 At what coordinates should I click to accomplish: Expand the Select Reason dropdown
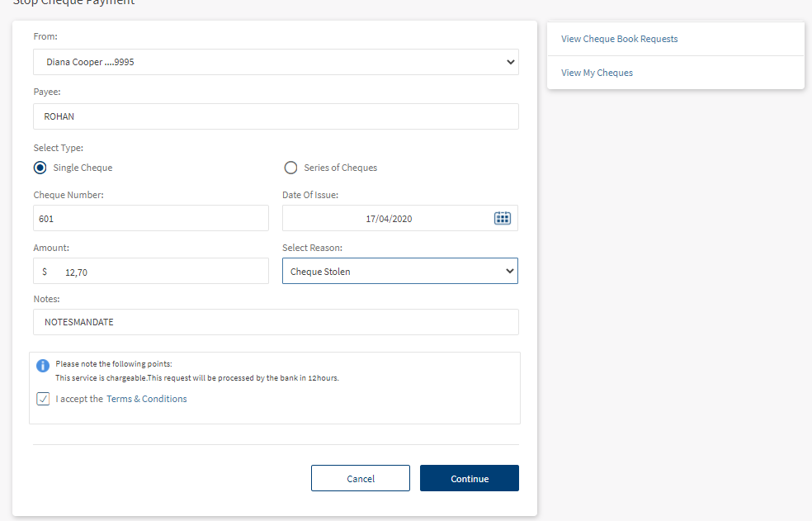coord(399,272)
